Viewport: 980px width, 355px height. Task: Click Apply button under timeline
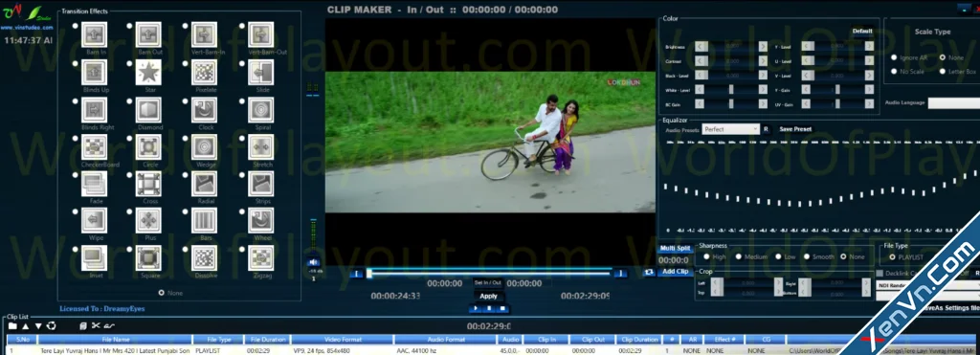click(488, 297)
